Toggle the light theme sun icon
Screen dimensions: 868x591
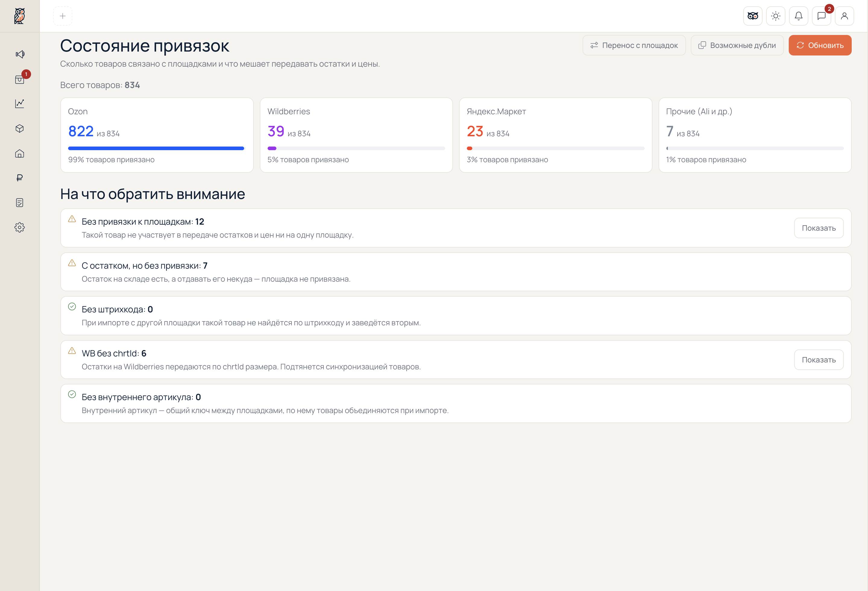(x=776, y=16)
